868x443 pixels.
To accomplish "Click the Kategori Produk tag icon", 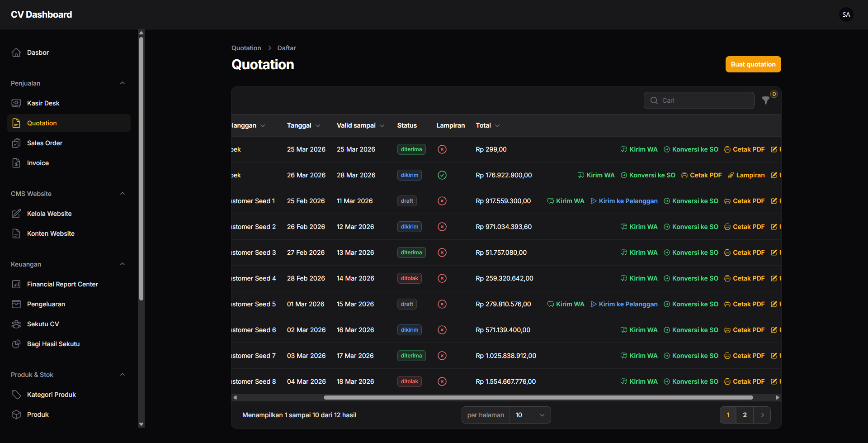I will 16,395.
